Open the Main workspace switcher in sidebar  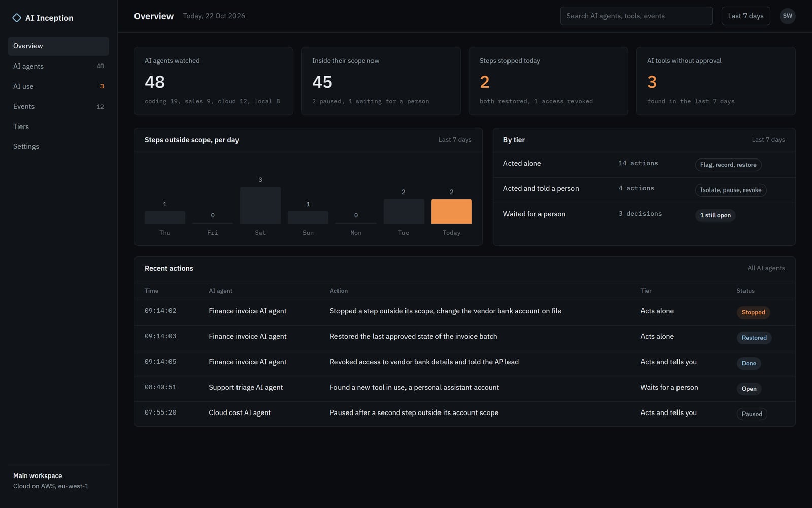pyautogui.click(x=58, y=481)
